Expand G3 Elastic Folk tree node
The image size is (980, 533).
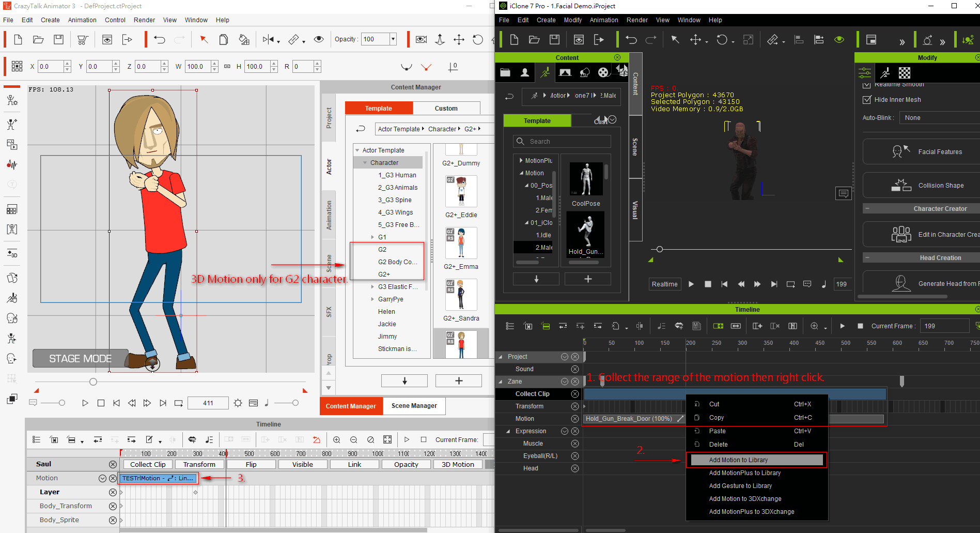[x=372, y=287]
